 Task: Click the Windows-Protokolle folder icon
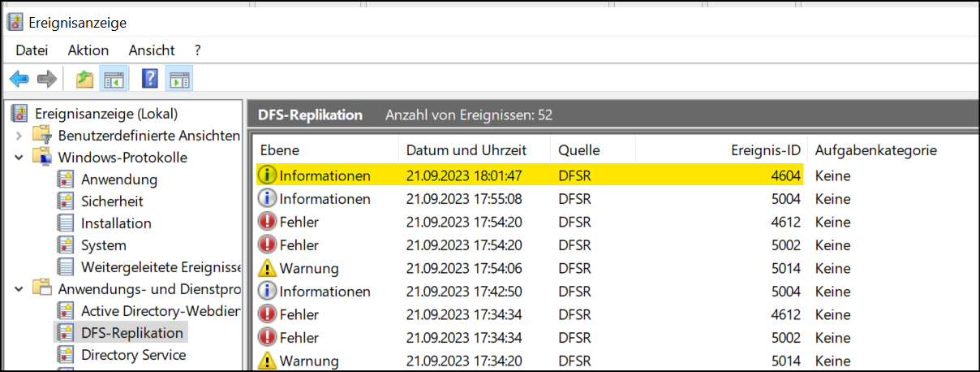coord(42,157)
